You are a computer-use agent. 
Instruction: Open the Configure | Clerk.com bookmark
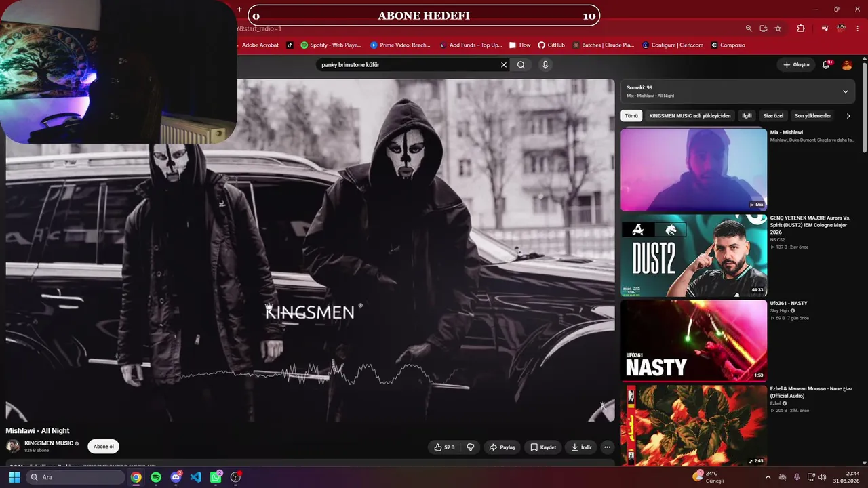point(673,45)
